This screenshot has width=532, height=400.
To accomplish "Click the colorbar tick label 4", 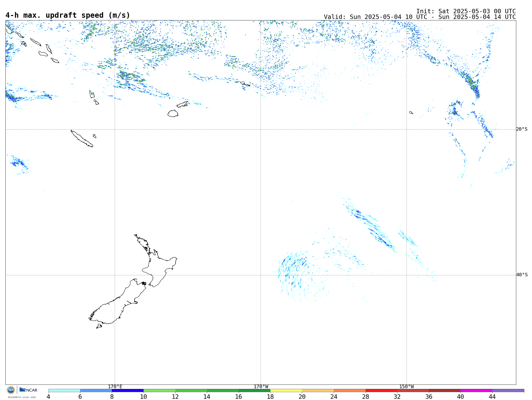I will (49, 397).
